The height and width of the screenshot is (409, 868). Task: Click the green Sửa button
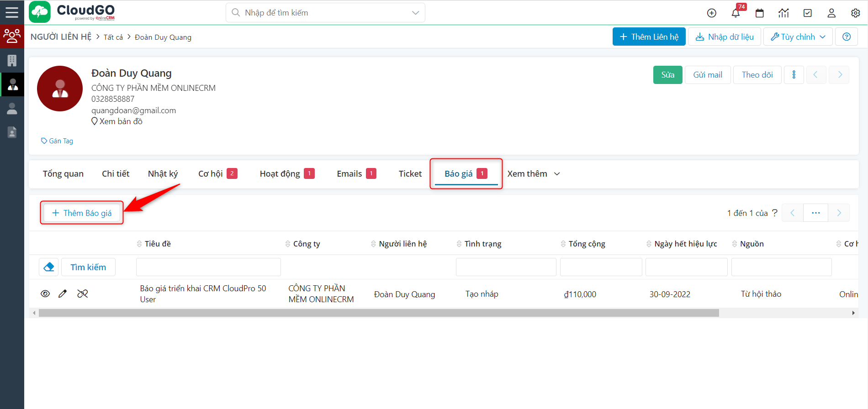point(667,75)
